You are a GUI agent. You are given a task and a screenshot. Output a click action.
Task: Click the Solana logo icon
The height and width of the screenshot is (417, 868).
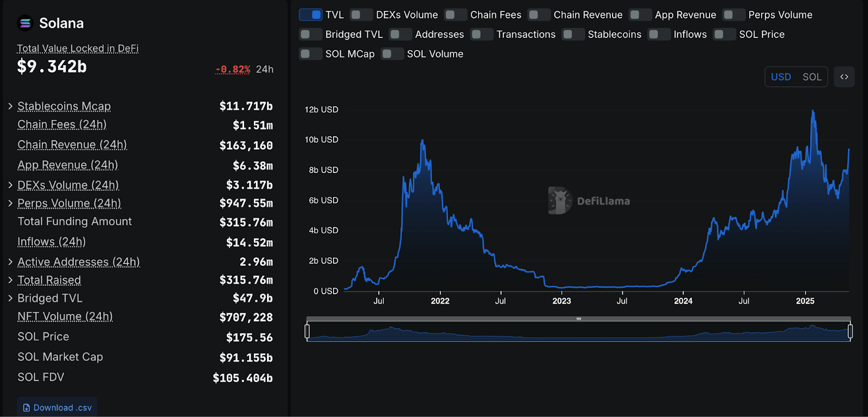25,23
